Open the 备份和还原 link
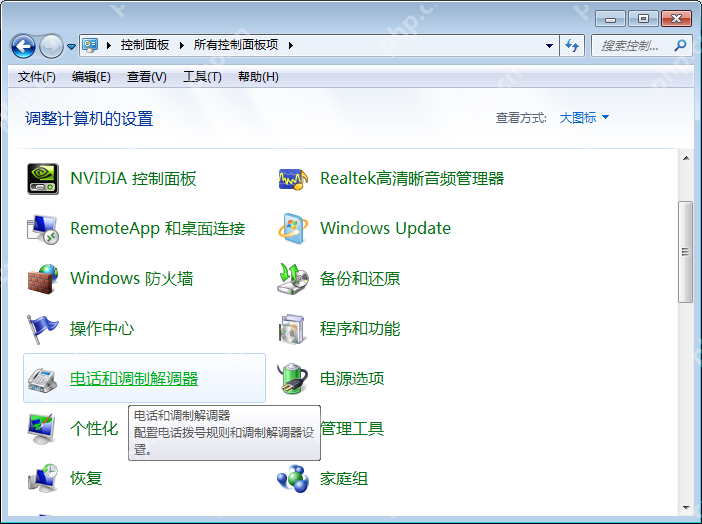 [360, 279]
